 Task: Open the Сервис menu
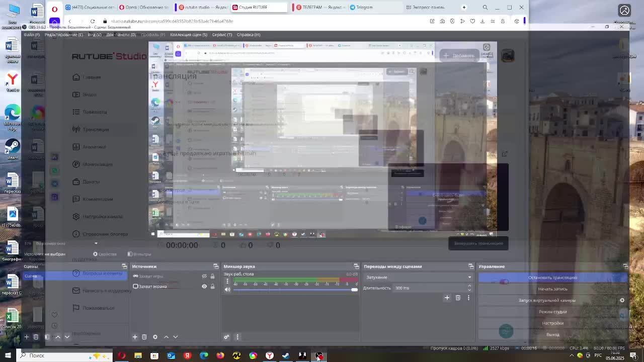pos(222,35)
